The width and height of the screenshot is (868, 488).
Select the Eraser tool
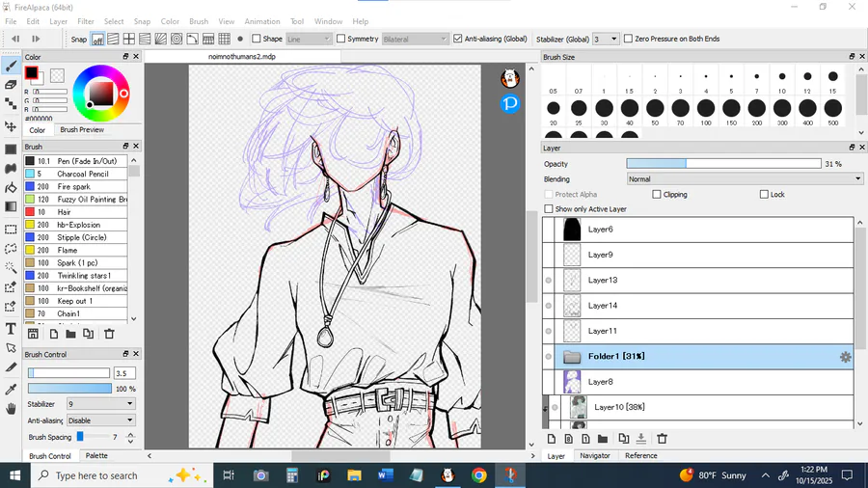11,85
